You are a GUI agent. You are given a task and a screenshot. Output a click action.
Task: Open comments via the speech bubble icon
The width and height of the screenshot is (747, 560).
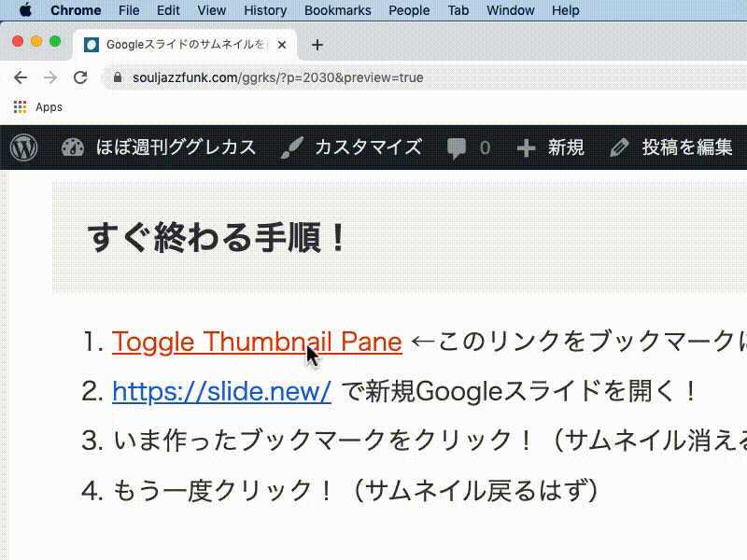pyautogui.click(x=458, y=147)
